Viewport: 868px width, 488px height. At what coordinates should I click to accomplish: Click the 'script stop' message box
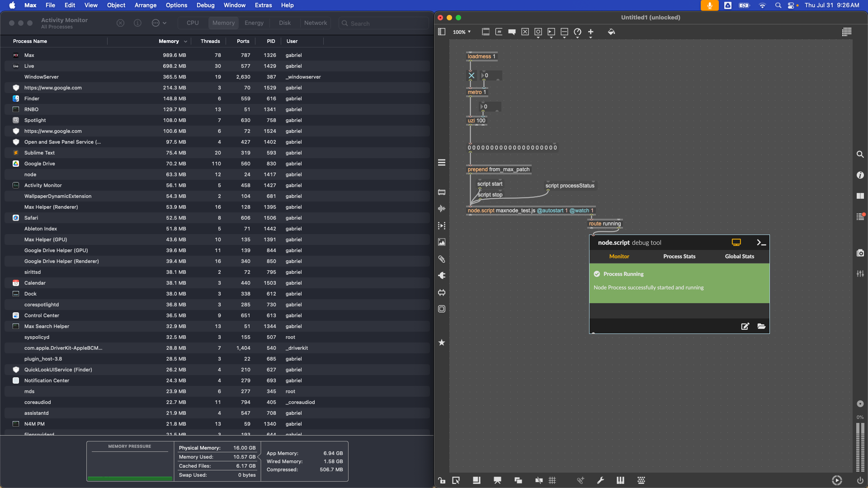490,195
